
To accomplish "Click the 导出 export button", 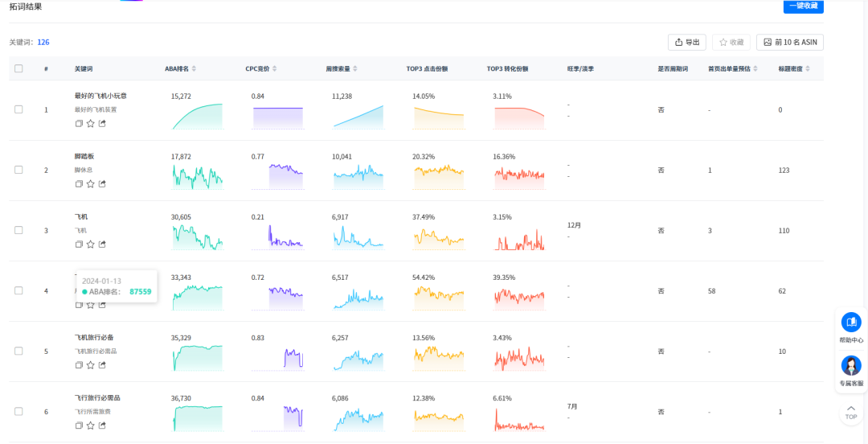I will 687,42.
